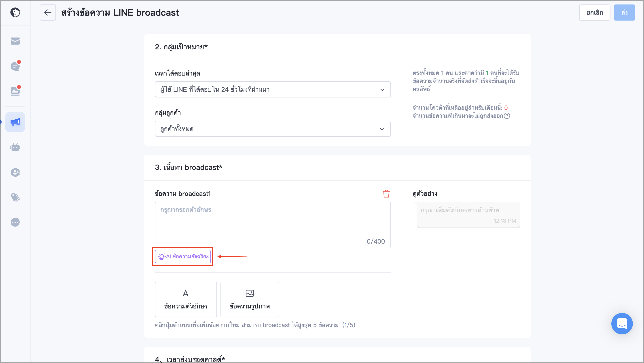Open the chatbot robot sidebar icon

[15, 147]
